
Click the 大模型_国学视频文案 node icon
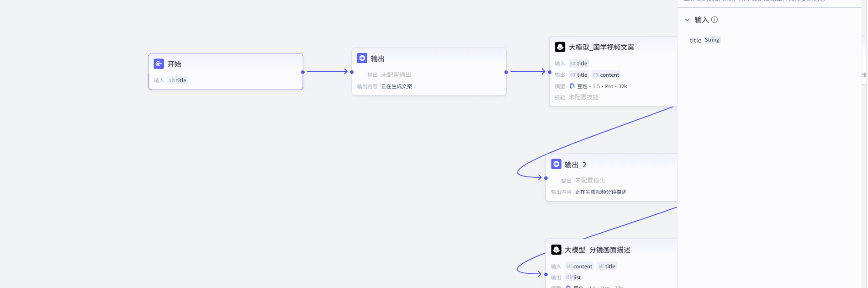pyautogui.click(x=560, y=47)
